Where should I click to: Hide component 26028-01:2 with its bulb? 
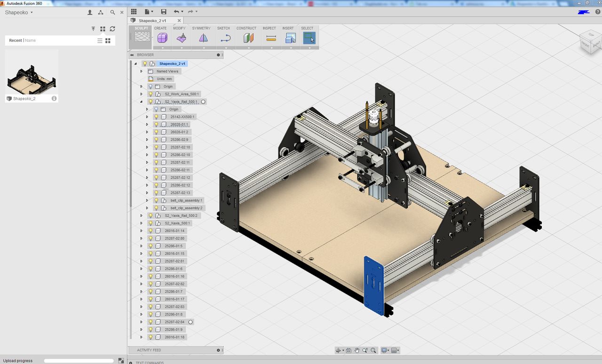156,132
